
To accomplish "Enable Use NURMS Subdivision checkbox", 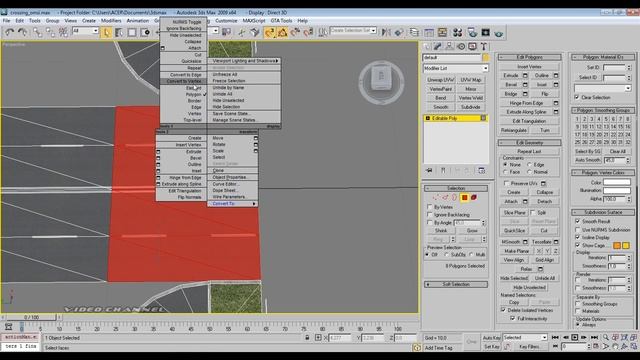I will (x=578, y=230).
